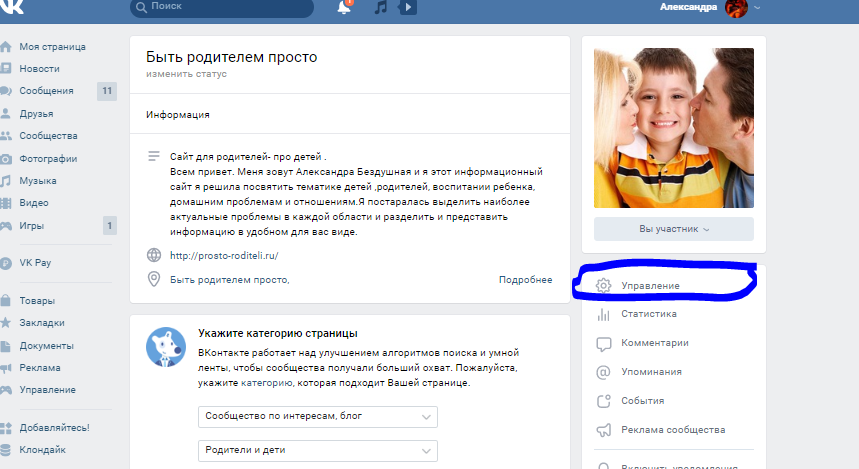Click the gear icon beside Управление

[603, 285]
